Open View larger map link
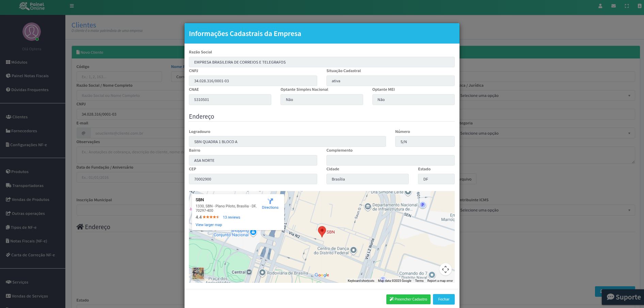The height and width of the screenshot is (308, 644). 209,225
